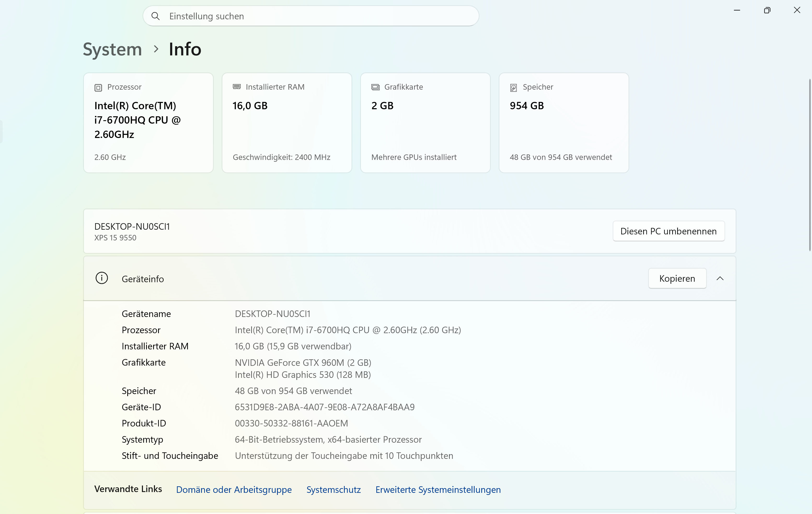Copy device info with Kopieren button
812x514 pixels.
click(677, 278)
